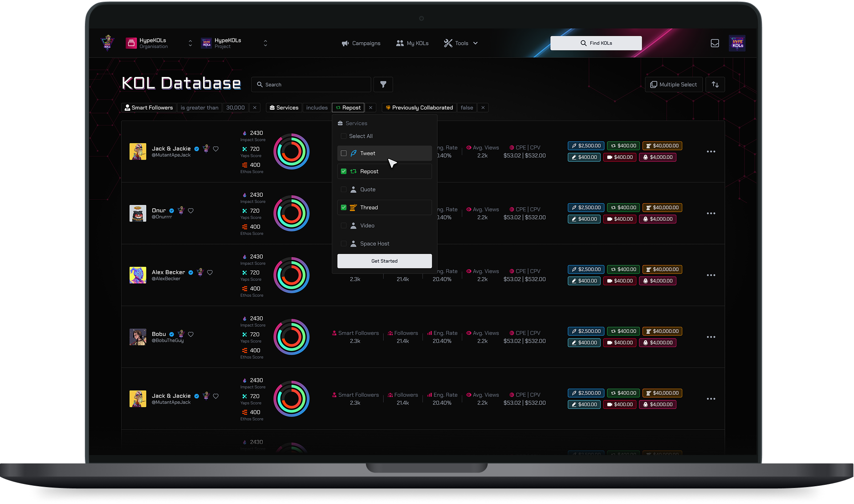Click the Find KOLs button

tap(596, 43)
